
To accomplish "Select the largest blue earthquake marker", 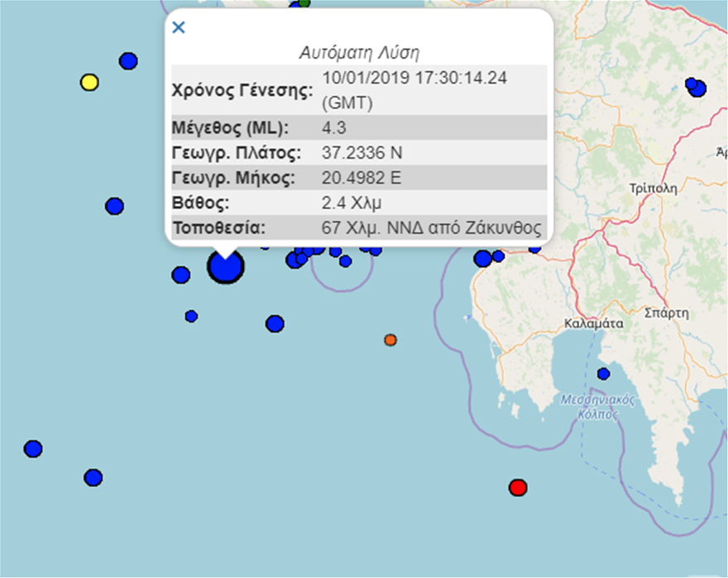I will [x=225, y=267].
